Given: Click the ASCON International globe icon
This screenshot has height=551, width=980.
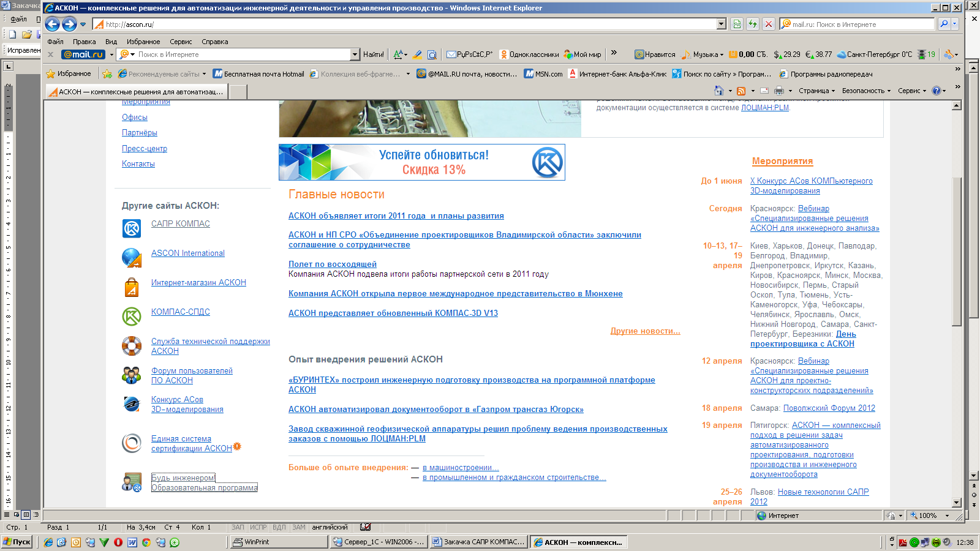Looking at the screenshot, I should 132,258.
